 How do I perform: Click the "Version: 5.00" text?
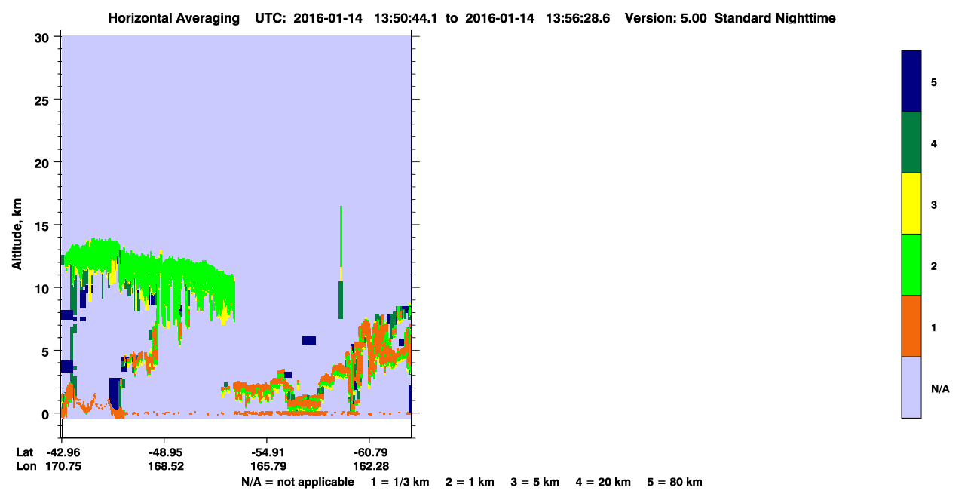pos(666,18)
